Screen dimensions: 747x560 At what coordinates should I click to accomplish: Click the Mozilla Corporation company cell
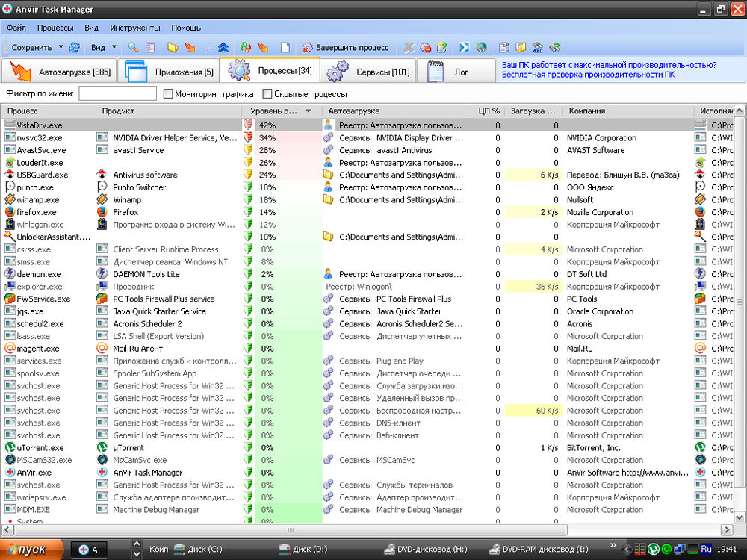point(601,212)
